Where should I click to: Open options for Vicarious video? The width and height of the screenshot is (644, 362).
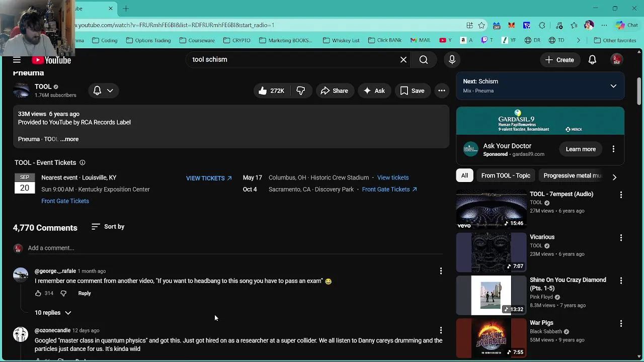(621, 237)
